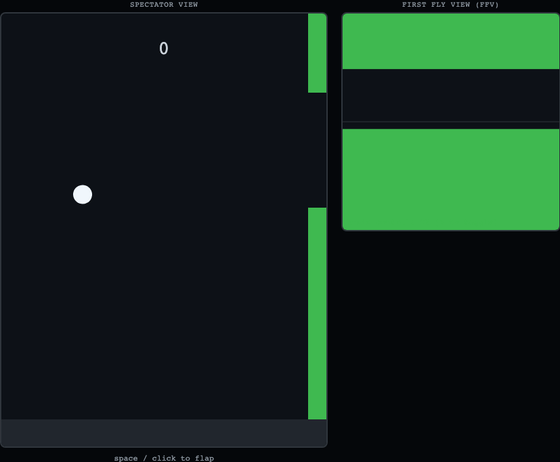Click the top green block in first fly view
The width and height of the screenshot is (560, 462).
coord(451,41)
